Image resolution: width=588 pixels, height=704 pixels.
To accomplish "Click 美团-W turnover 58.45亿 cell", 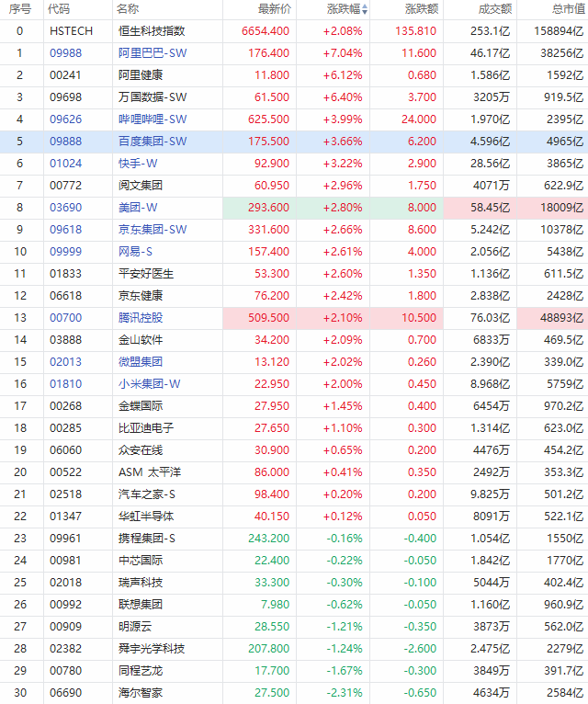I will click(480, 208).
